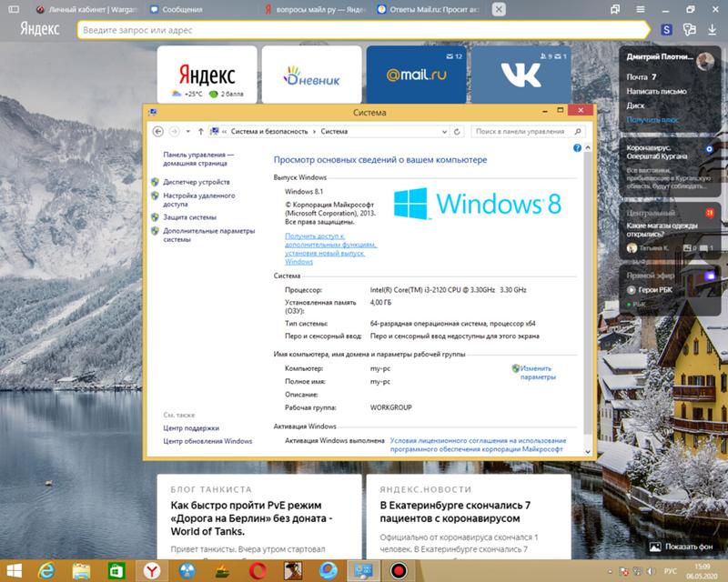Image resolution: width=728 pixels, height=582 pixels.
Task: Open Windows Start button
Action: click(14, 571)
